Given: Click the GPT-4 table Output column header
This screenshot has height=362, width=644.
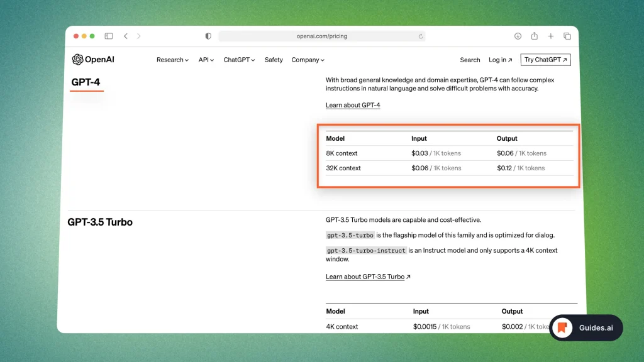Looking at the screenshot, I should click(x=507, y=138).
